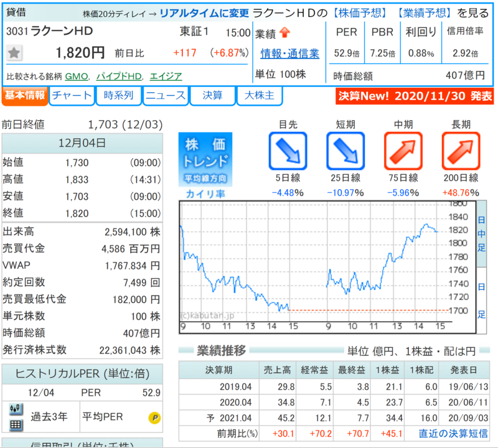Click the PBR value 7.25倍
Screen dimensions: 498x448
click(x=382, y=54)
